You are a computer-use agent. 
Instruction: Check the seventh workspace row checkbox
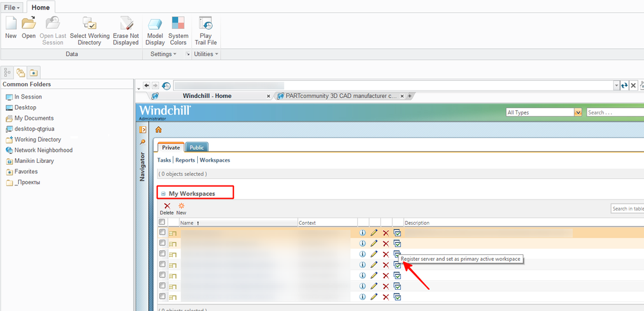point(162,296)
